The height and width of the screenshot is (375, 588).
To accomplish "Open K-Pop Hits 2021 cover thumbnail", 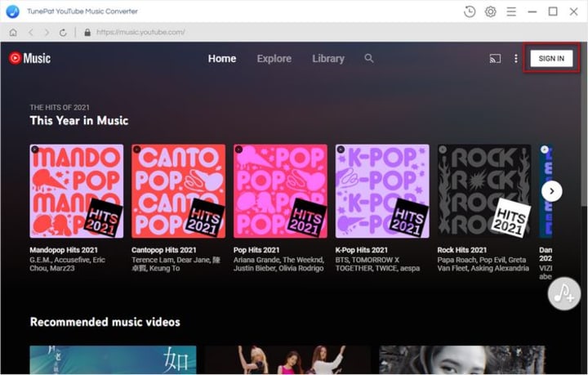I will coord(382,191).
